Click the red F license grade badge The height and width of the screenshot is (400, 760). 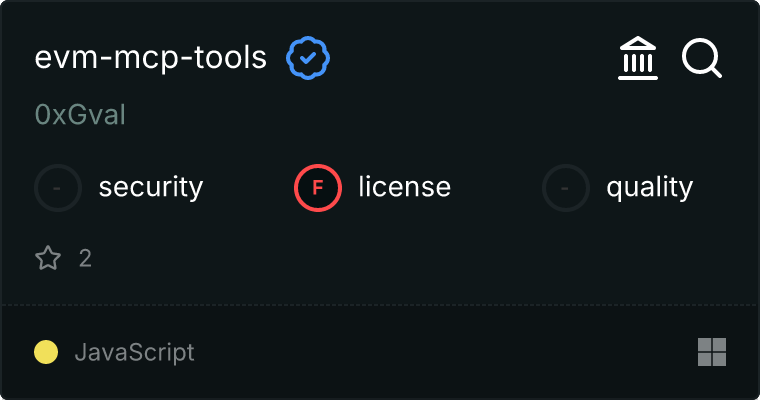point(318,187)
